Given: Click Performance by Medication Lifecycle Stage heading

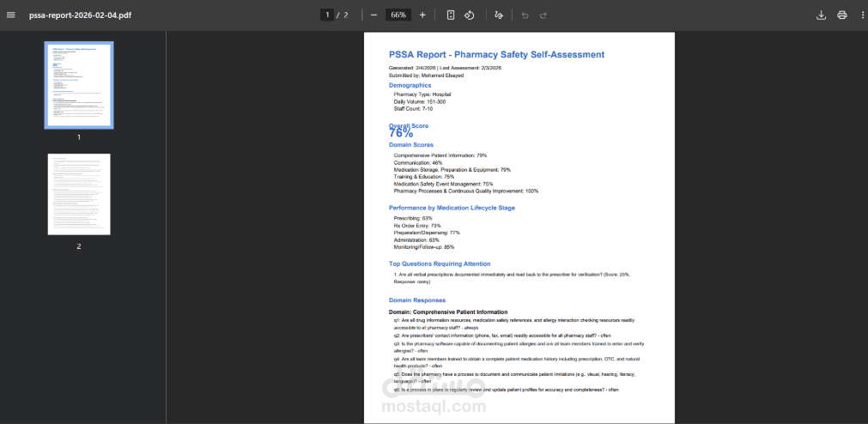Looking at the screenshot, I should click(x=452, y=208).
